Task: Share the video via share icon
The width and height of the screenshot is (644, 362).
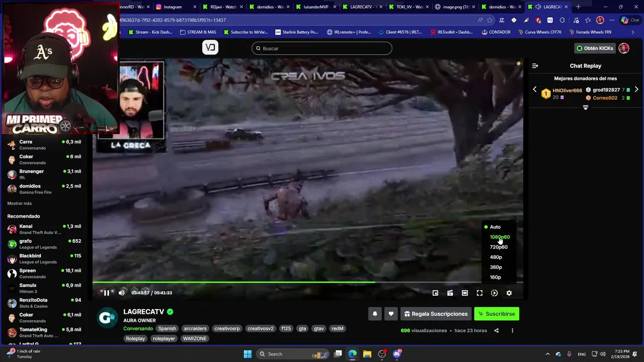Action: (496, 330)
